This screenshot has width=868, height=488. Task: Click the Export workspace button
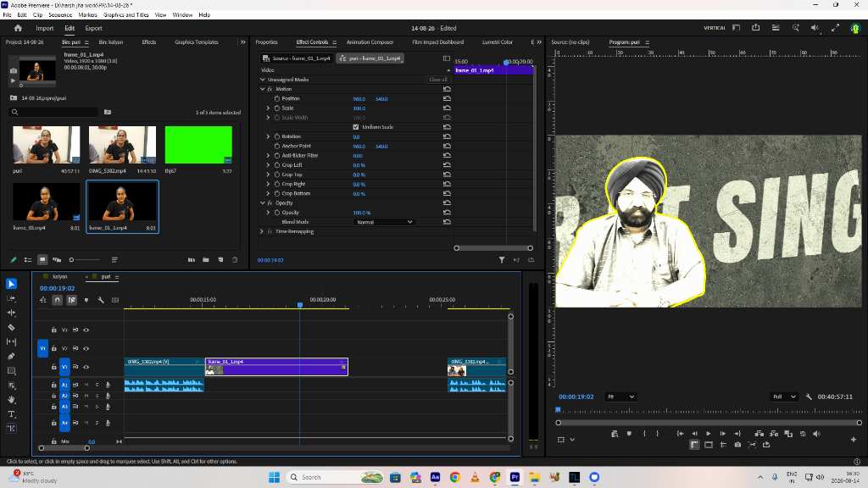tap(93, 28)
